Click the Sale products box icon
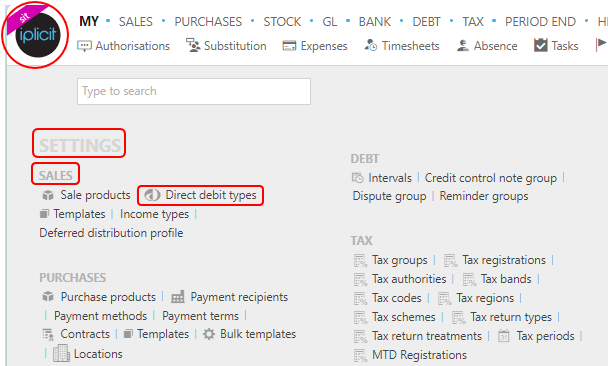This screenshot has width=608, height=366. pos(48,195)
